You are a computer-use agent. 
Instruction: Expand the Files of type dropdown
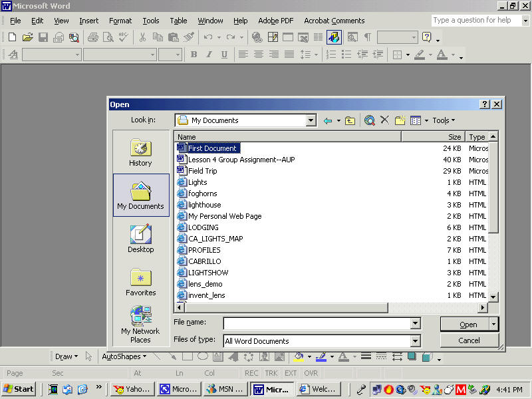[x=415, y=341]
